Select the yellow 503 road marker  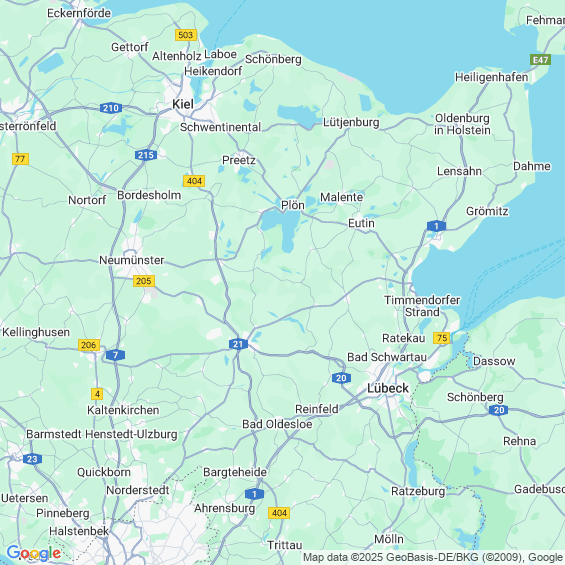[186, 35]
